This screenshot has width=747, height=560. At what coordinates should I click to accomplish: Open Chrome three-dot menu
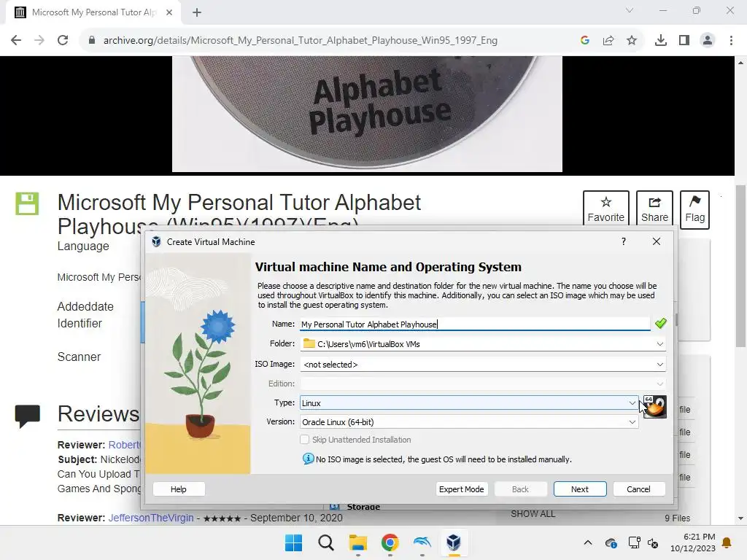click(x=731, y=41)
